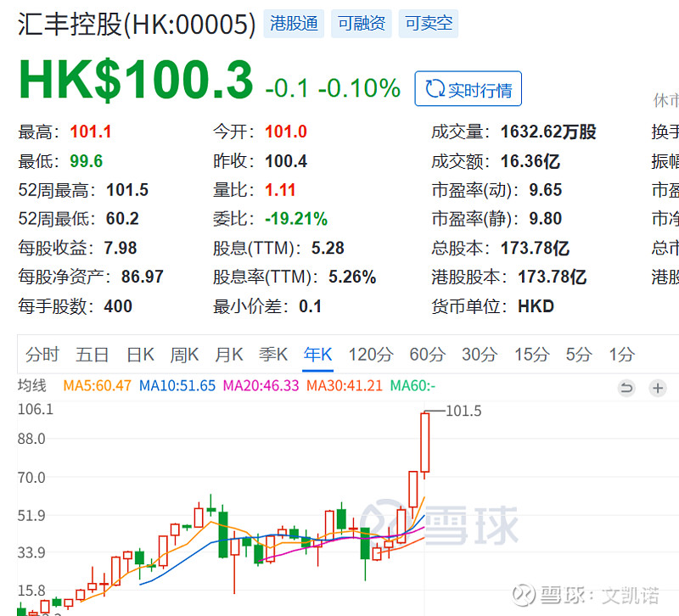
Task: Click the 成交额 value 16.36亿
Action: [x=530, y=161]
